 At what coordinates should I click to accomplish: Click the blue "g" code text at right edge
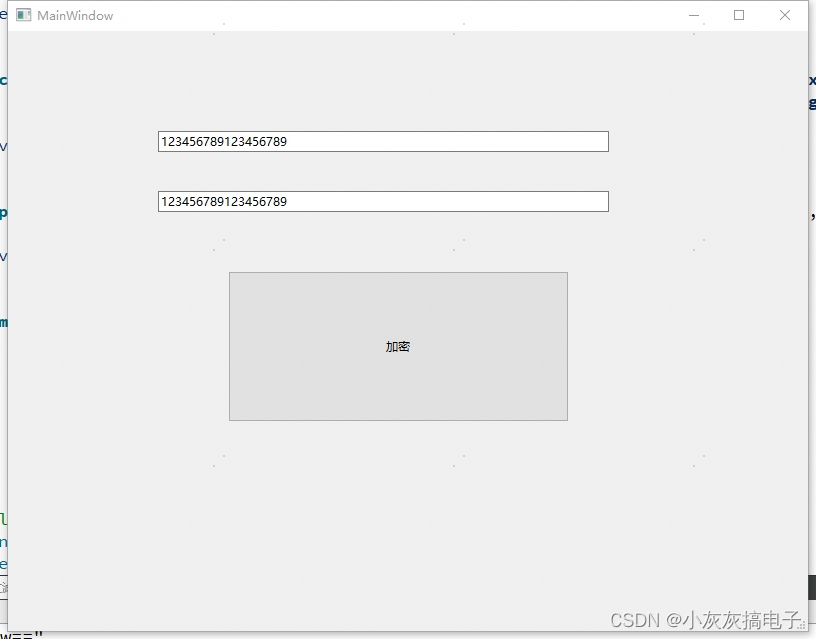click(x=810, y=103)
